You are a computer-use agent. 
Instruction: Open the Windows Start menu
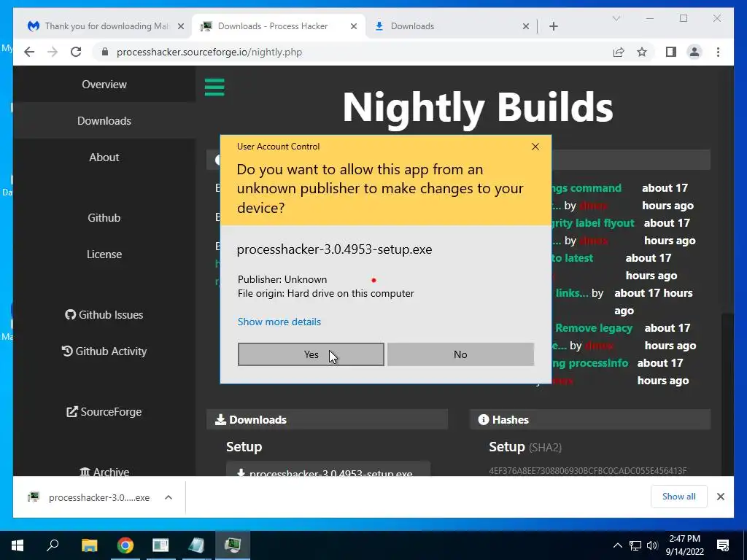click(18, 545)
